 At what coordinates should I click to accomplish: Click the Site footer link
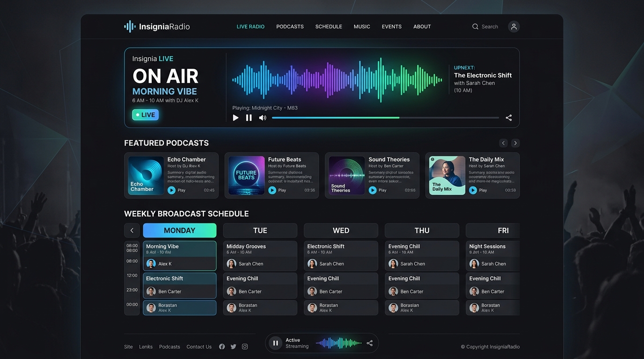coord(128,347)
